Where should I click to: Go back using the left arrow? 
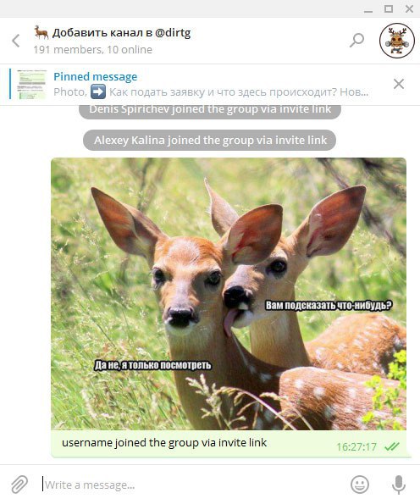pos(16,41)
